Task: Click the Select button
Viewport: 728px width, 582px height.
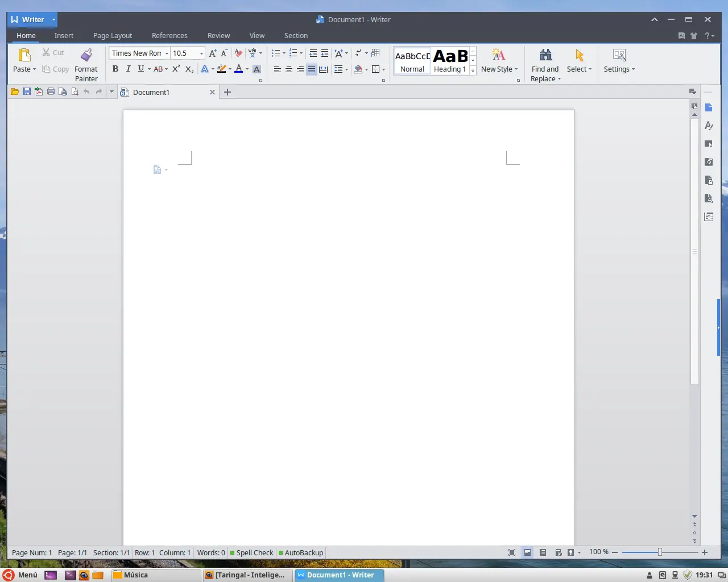Action: pos(579,61)
